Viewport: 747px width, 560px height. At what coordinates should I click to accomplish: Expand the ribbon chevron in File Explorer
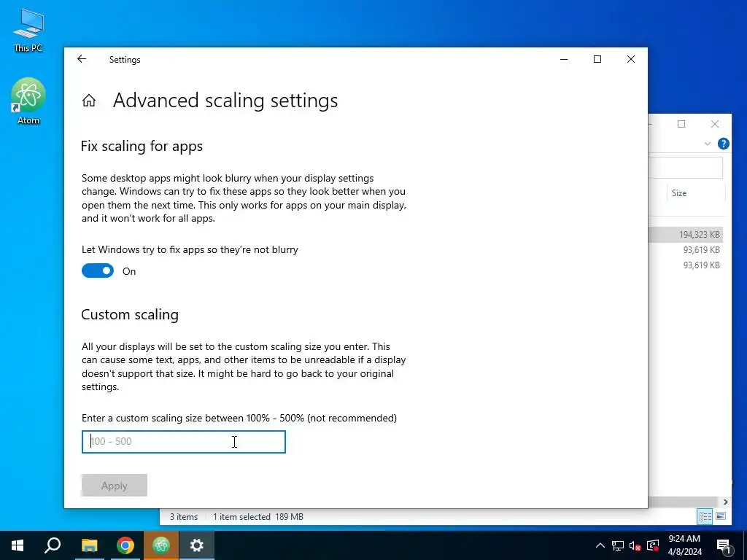(x=708, y=144)
